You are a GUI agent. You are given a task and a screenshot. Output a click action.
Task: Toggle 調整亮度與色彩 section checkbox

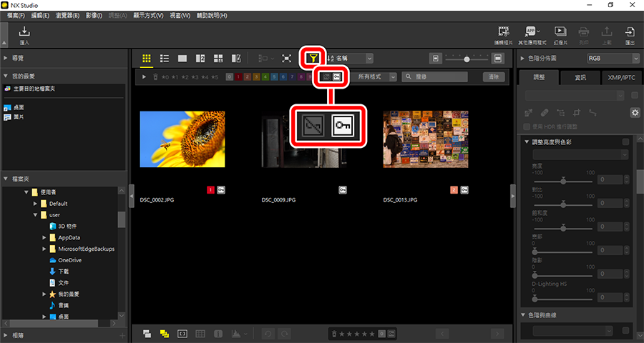[625, 142]
